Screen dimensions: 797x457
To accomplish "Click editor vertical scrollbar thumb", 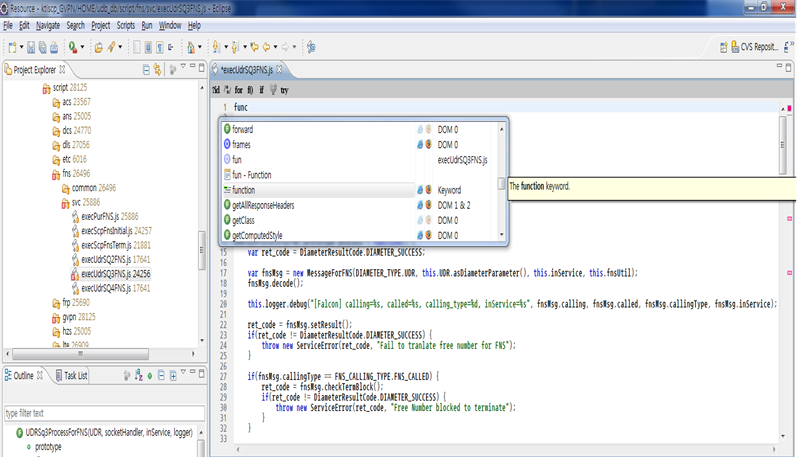I will (x=783, y=145).
